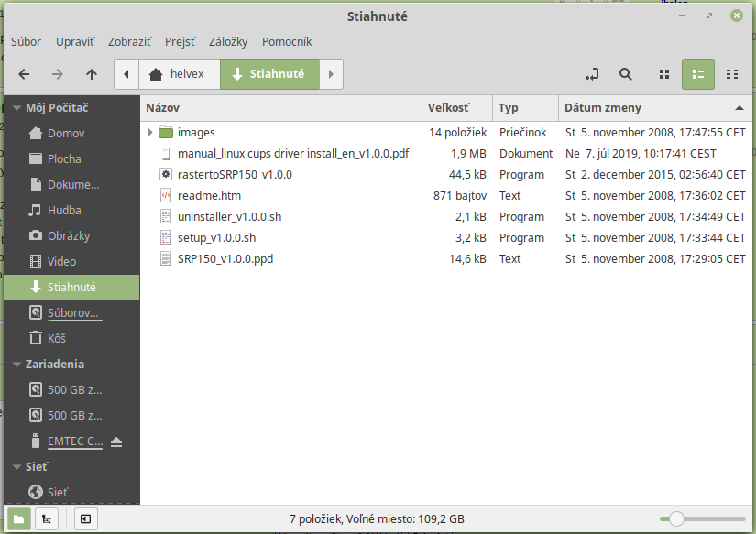Click the 1,9 MB size cell
Viewport: 756px width, 534px height.
[468, 154]
